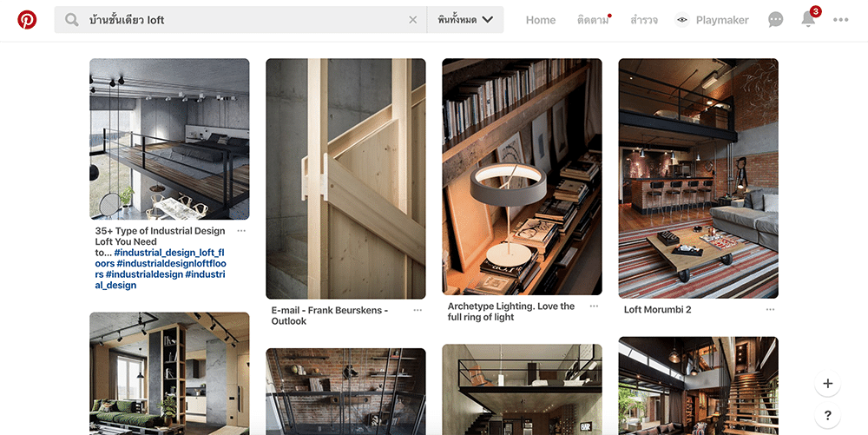Open the Loft Morumbi 2 pin image
Viewport: 868px width, 435px height.
click(x=698, y=178)
